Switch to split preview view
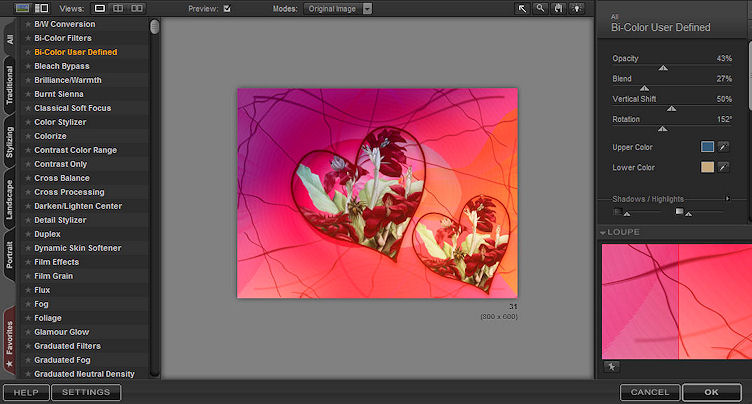Image resolution: width=752 pixels, height=404 pixels. pyautogui.click(x=119, y=8)
